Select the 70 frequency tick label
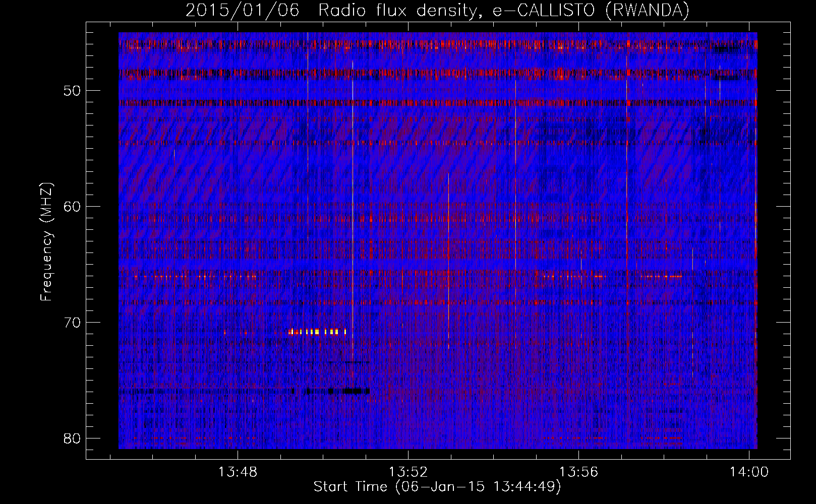The height and width of the screenshot is (504, 816). 72,323
